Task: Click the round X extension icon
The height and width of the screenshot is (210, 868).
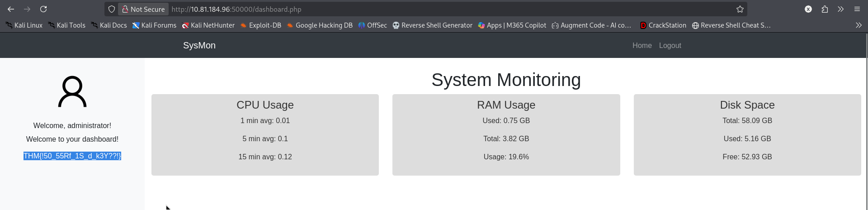Action: click(808, 9)
